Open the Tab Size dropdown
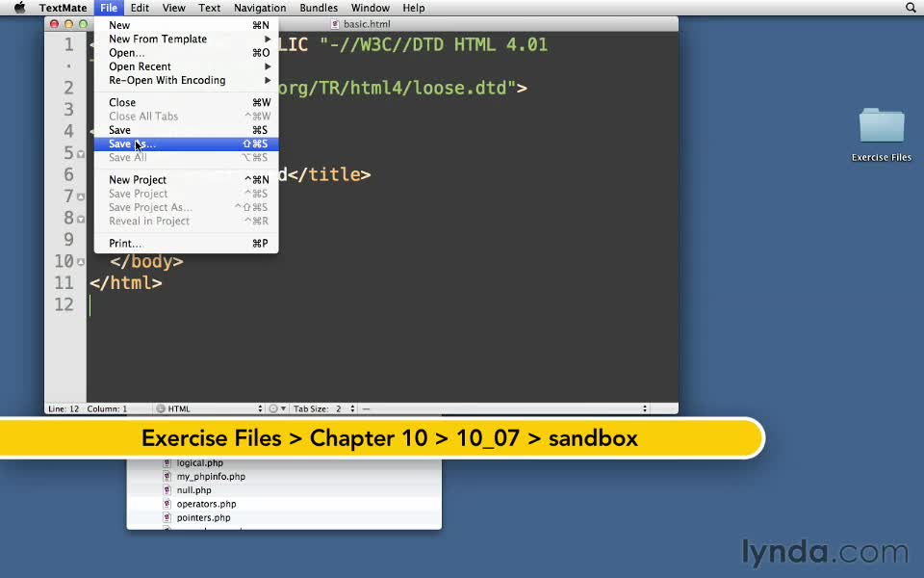This screenshot has width=924, height=578. [x=323, y=408]
